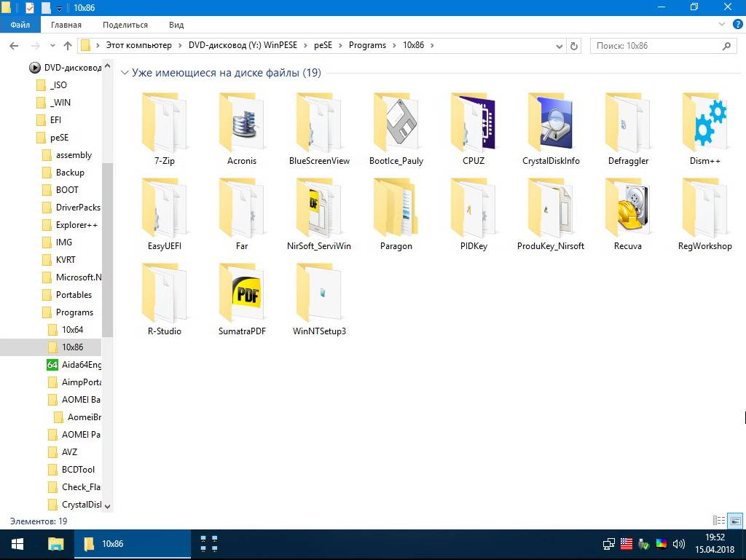The width and height of the screenshot is (746, 560).
Task: Go up one folder level
Action: (68, 46)
